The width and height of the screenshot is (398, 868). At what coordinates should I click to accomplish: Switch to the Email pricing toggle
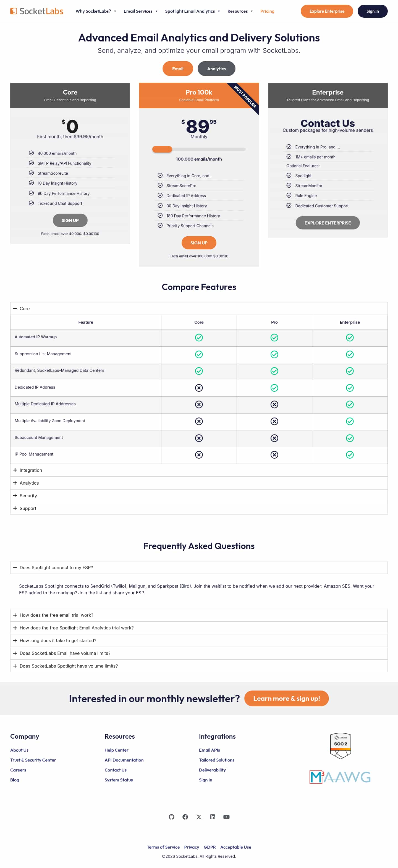click(x=178, y=69)
